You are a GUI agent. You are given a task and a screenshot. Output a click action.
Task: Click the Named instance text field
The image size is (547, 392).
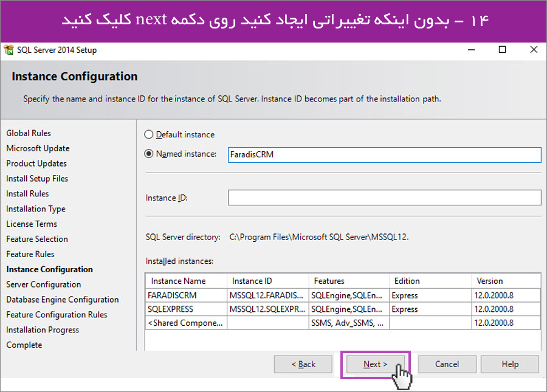click(385, 154)
